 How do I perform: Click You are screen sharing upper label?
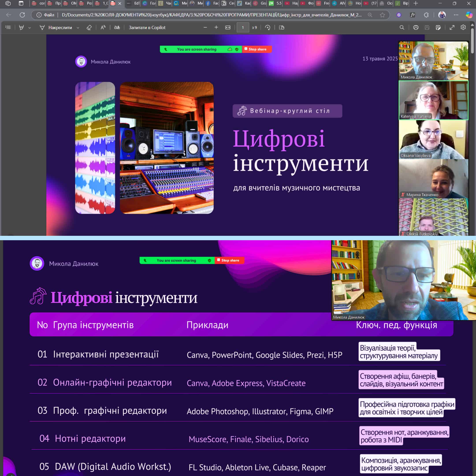pos(197,49)
